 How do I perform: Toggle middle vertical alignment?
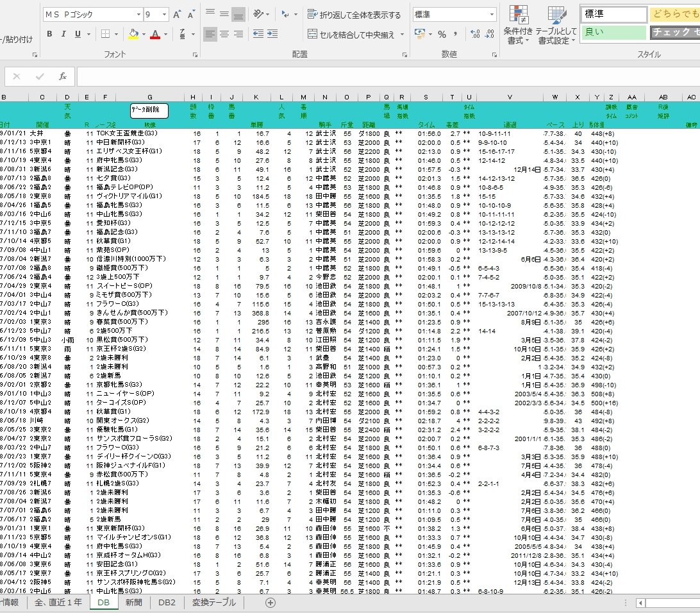(x=224, y=14)
